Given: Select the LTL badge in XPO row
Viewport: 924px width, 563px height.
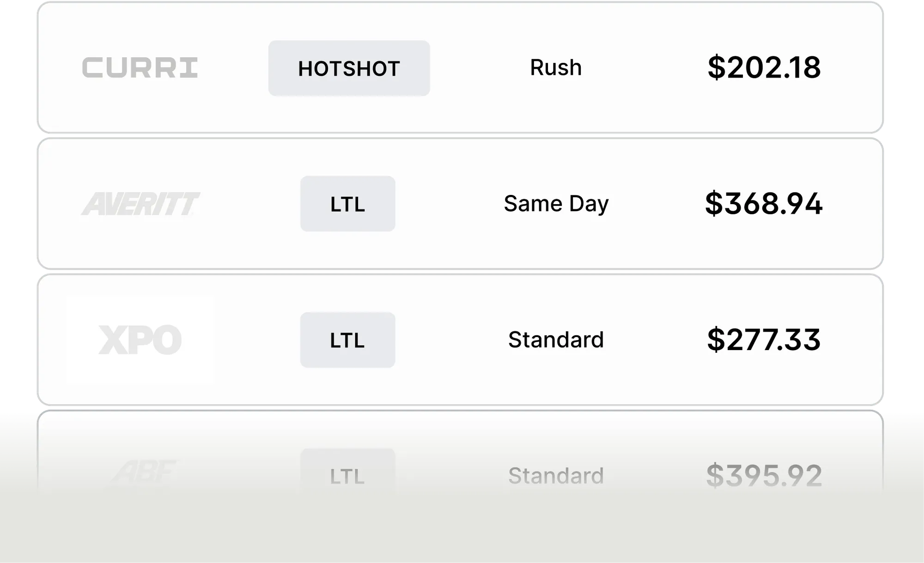Looking at the screenshot, I should (347, 340).
